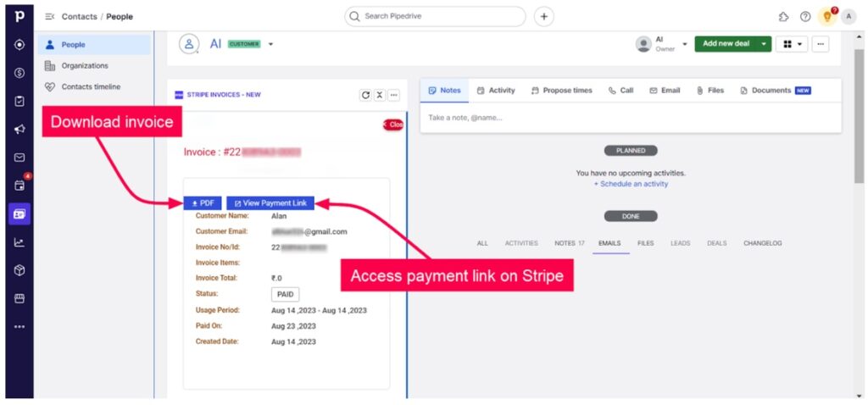Select the Documents tab
Viewport: 868px width, 405px height.
775,90
